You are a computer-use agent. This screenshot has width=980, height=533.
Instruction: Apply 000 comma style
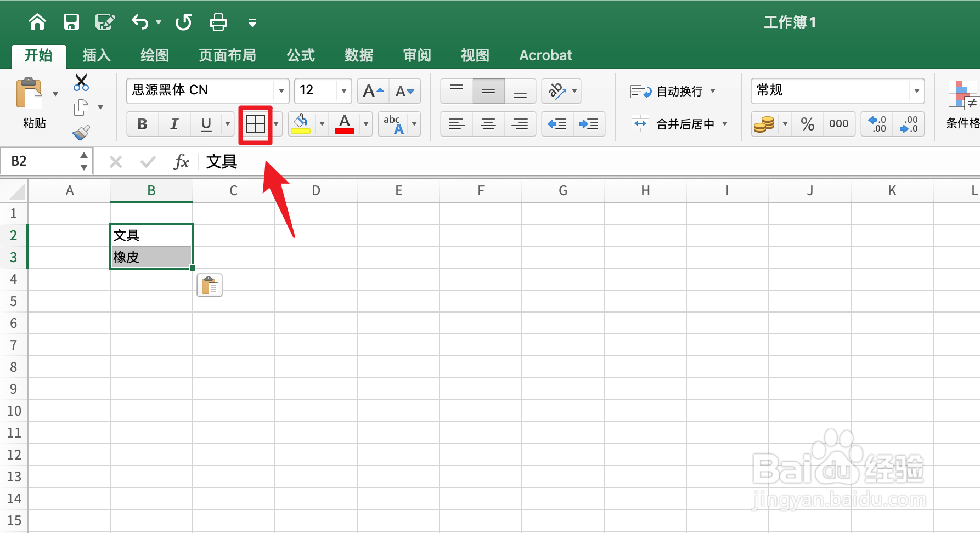click(839, 124)
